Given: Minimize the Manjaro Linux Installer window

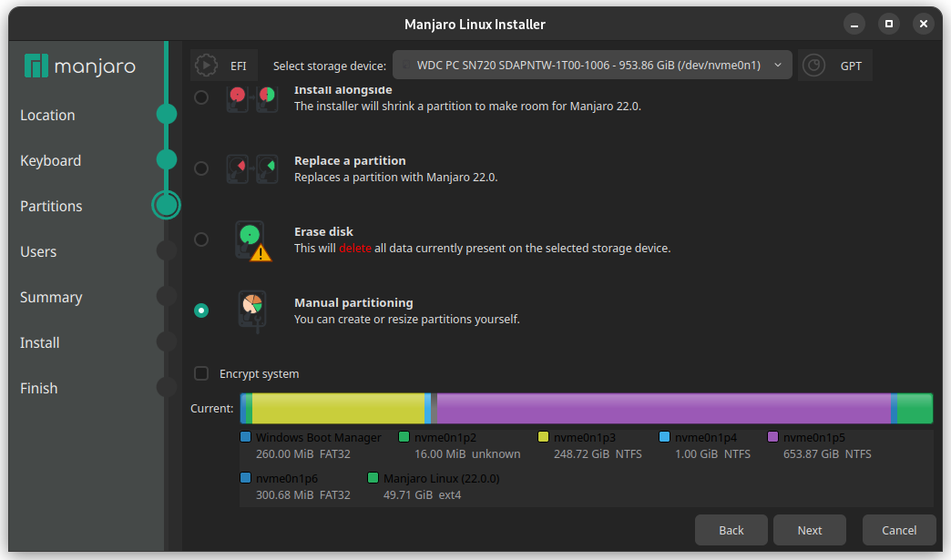Looking at the screenshot, I should click(x=854, y=25).
